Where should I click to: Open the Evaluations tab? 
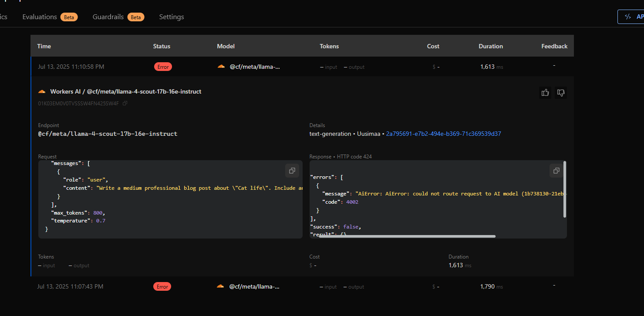pyautogui.click(x=40, y=17)
